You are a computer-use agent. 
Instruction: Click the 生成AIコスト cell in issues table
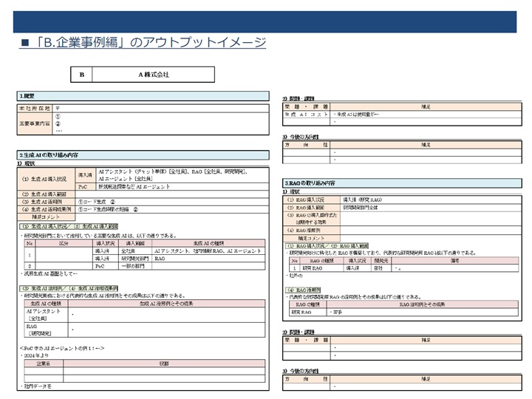307,115
